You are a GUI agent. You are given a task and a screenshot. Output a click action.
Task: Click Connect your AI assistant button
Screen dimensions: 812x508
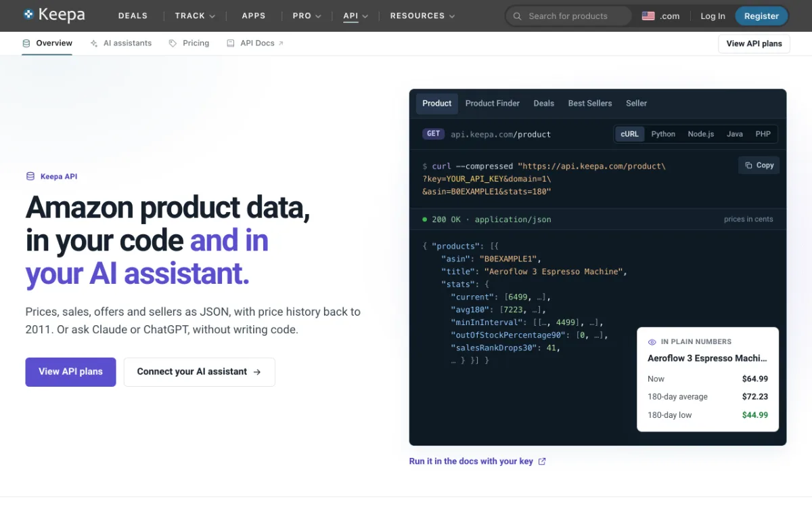click(x=199, y=372)
